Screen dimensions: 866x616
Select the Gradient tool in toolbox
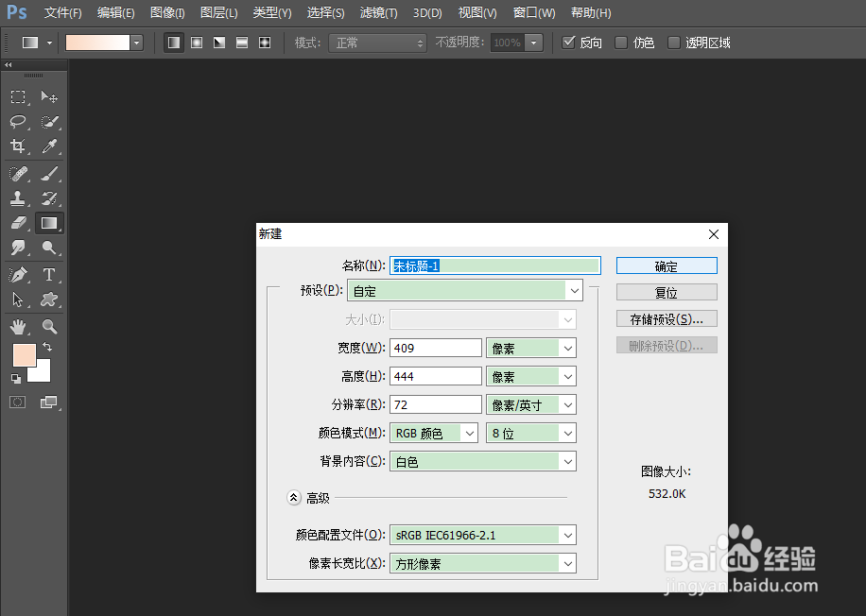[49, 223]
